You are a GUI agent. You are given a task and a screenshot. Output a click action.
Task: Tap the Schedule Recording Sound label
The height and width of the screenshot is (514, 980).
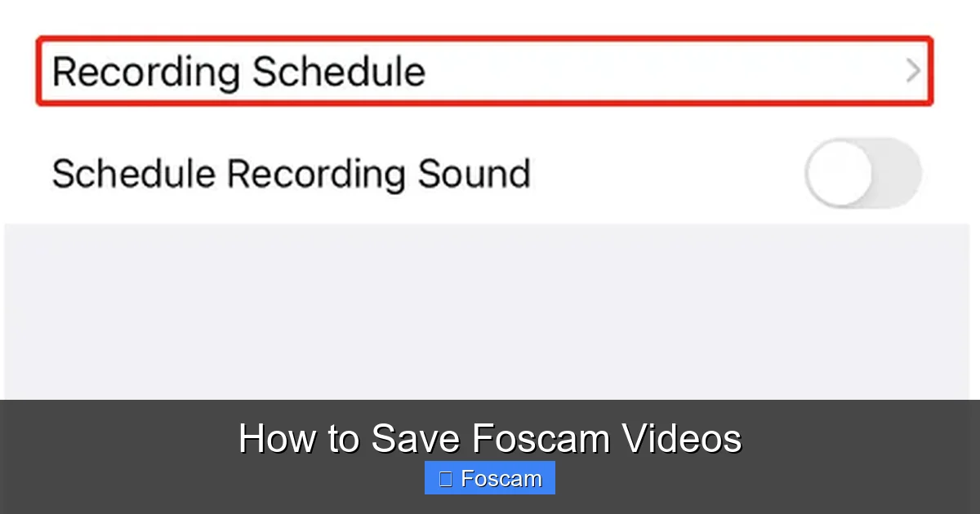[x=292, y=173]
